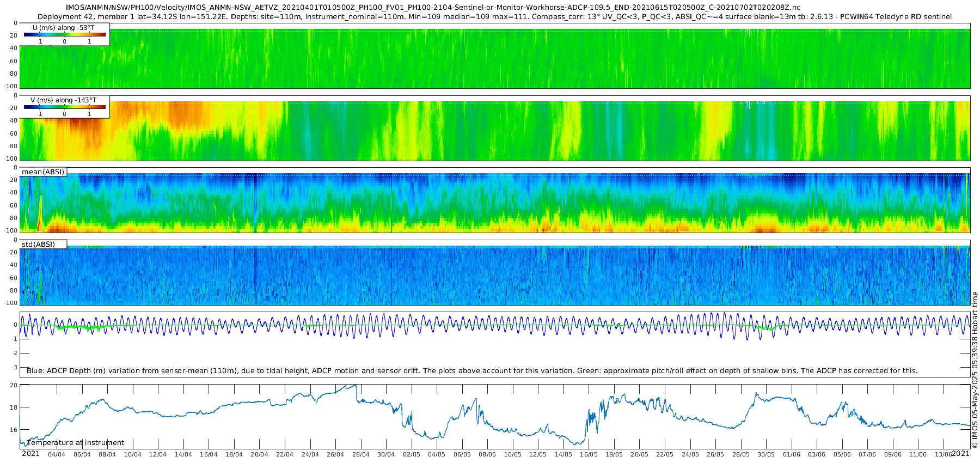Click the 2021 year label at bottom left
This screenshot has height=463, width=980.
coord(30,453)
